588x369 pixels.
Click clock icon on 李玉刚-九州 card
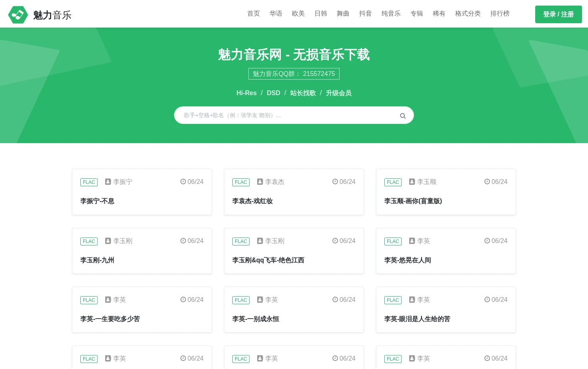(x=183, y=241)
